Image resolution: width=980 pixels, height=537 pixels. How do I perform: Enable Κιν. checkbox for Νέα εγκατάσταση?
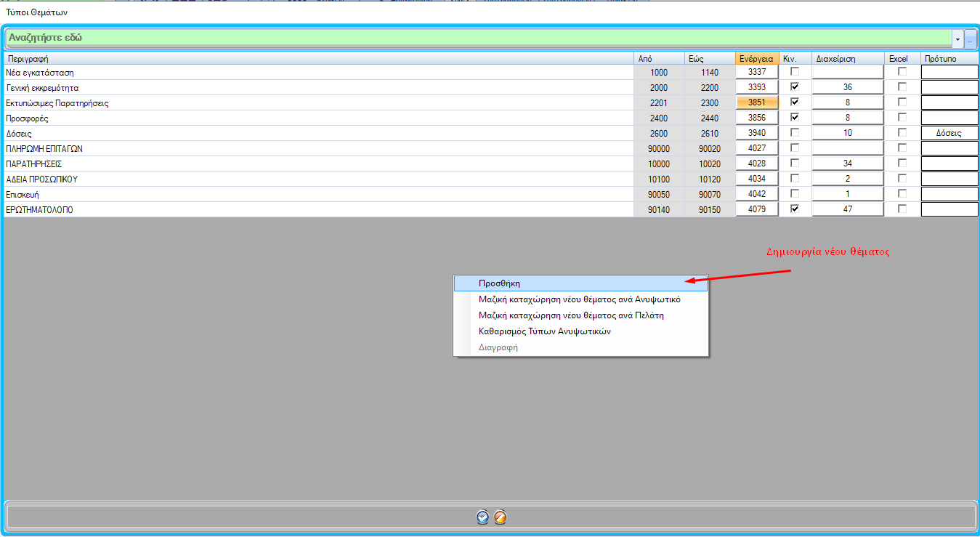point(795,72)
